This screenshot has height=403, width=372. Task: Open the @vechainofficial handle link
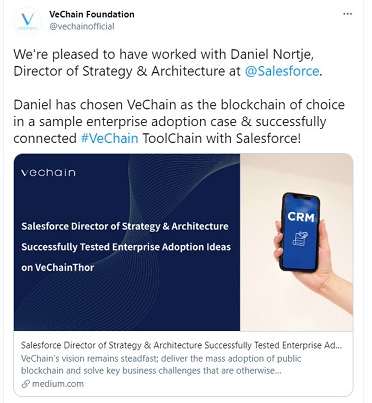coord(82,26)
